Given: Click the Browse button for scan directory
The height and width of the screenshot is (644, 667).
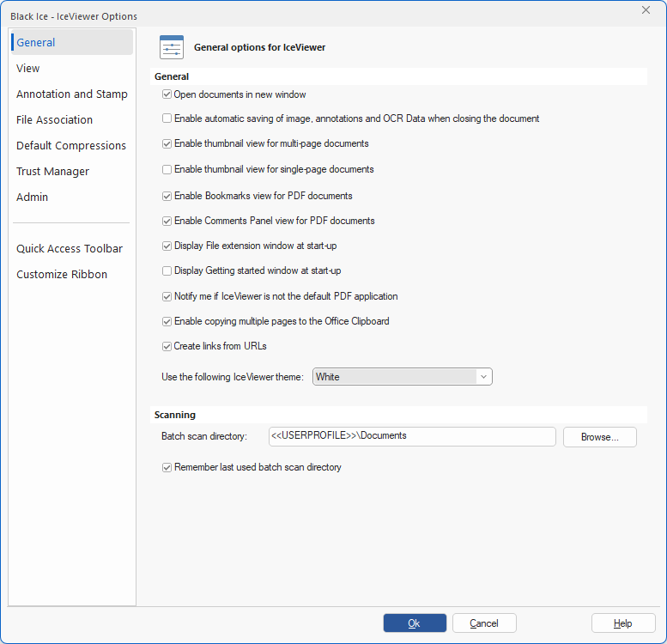Looking at the screenshot, I should pos(599,437).
